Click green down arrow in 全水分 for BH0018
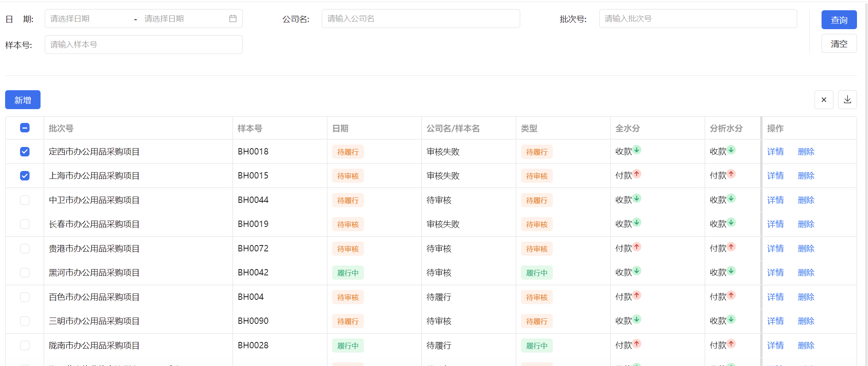The height and width of the screenshot is (366, 868). pyautogui.click(x=637, y=150)
